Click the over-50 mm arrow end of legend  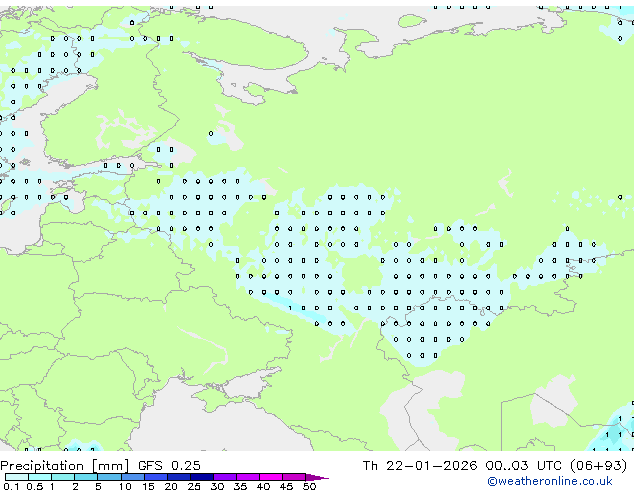(317, 477)
